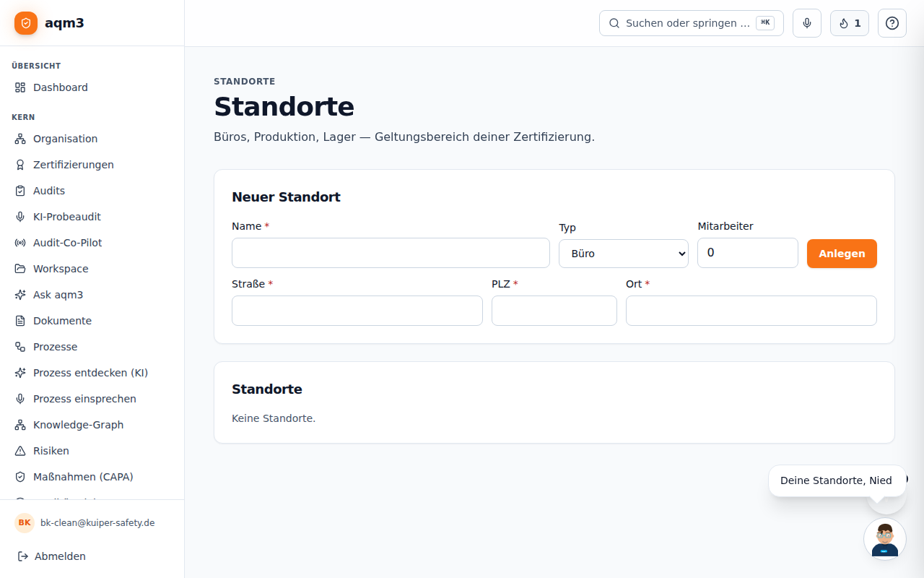Go to Organisation in the sidebar

click(92, 139)
